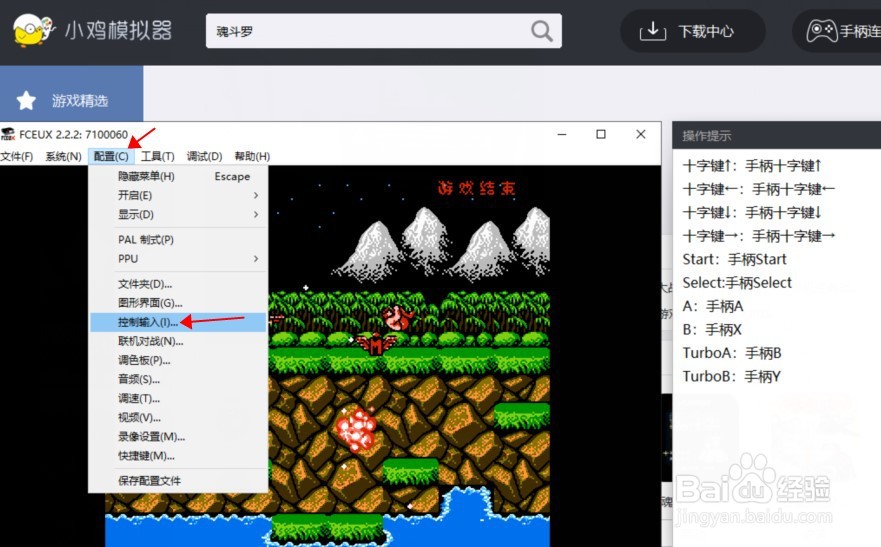Open 音频(S)... sound settings
This screenshot has width=881, height=547.
tap(178, 380)
